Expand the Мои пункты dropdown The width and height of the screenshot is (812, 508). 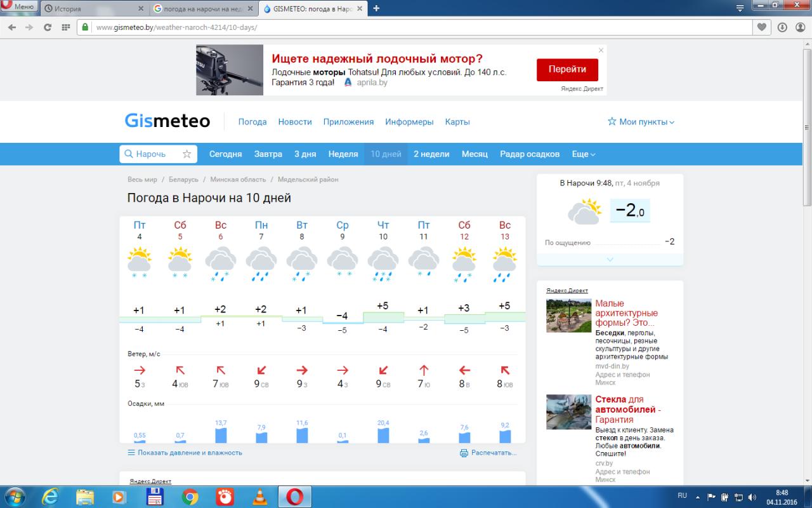pos(641,122)
